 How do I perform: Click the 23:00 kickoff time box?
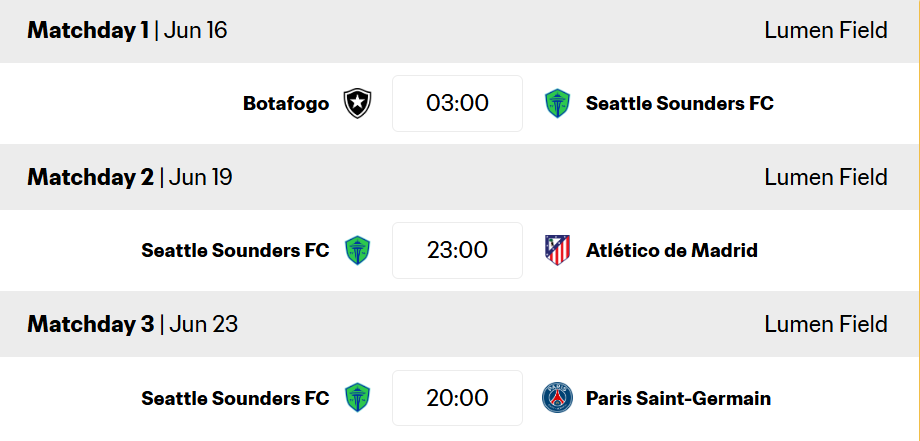[457, 250]
